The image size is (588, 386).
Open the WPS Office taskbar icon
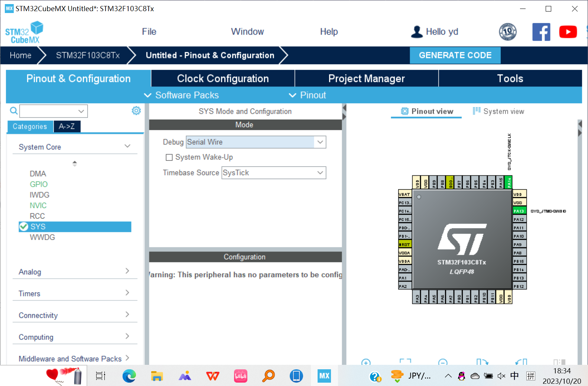[213, 376]
